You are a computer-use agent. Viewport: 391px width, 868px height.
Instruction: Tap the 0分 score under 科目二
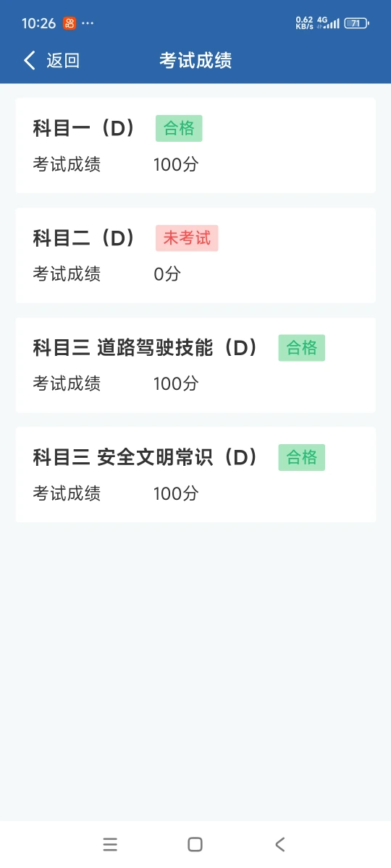coord(167,274)
